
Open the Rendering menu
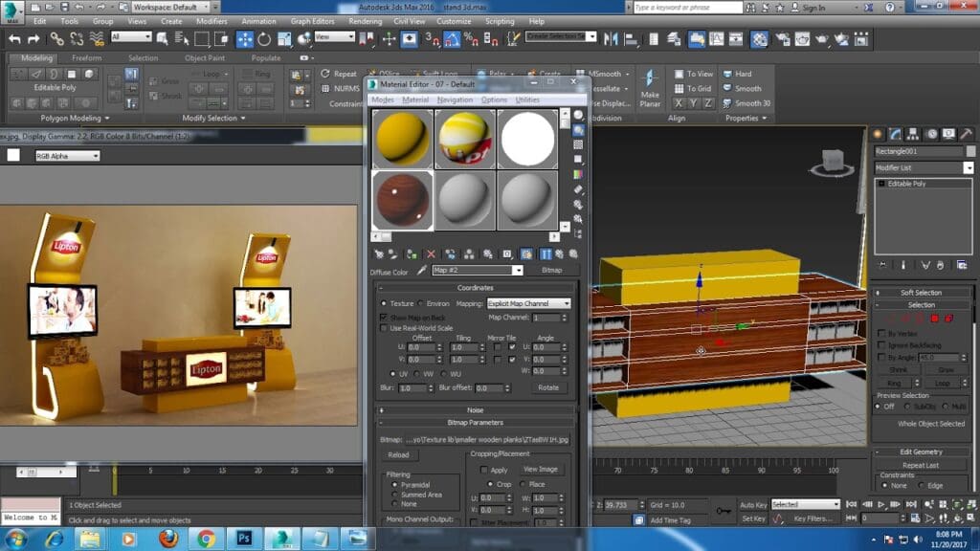(365, 21)
